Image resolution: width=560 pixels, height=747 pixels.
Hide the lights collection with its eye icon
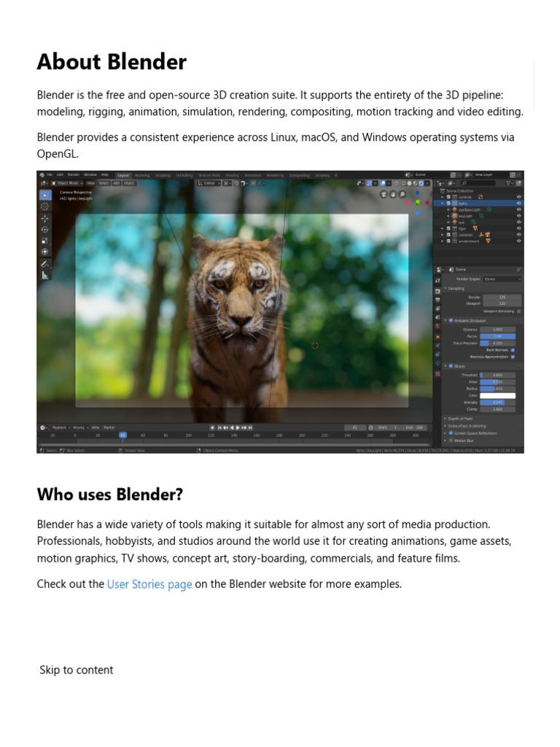point(518,203)
